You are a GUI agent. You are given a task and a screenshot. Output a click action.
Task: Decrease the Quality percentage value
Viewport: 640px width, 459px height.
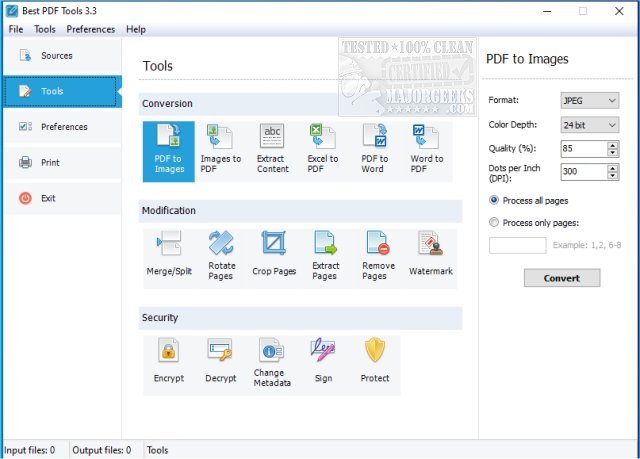pyautogui.click(x=612, y=153)
